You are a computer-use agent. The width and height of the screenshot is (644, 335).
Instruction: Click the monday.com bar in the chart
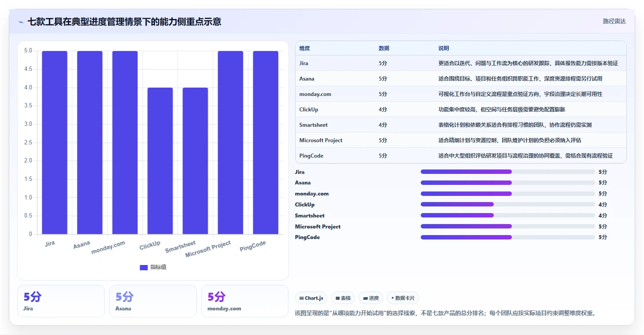[x=125, y=143]
